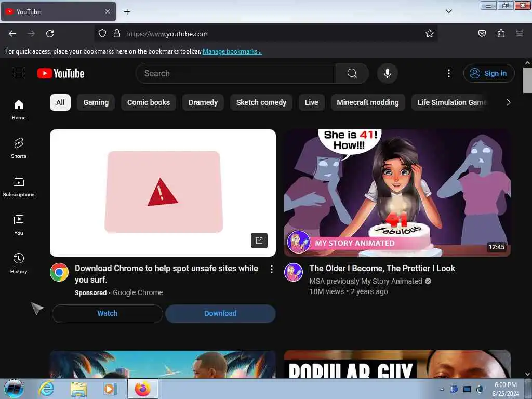
Task: Click the Action Center flag tray icon
Action: coord(454,389)
